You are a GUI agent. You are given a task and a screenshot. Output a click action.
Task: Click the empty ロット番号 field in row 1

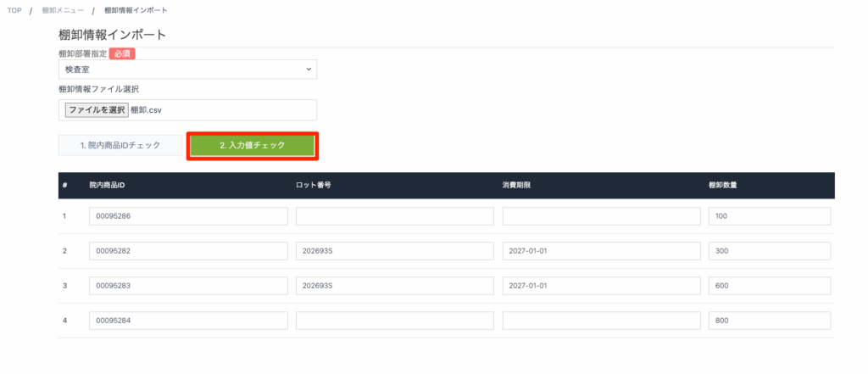[x=394, y=216]
